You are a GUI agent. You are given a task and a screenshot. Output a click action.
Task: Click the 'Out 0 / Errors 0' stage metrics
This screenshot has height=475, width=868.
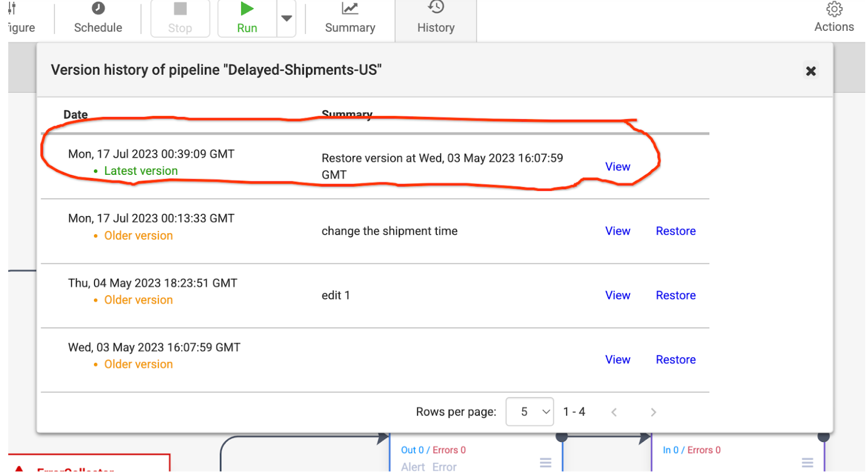pyautogui.click(x=433, y=450)
